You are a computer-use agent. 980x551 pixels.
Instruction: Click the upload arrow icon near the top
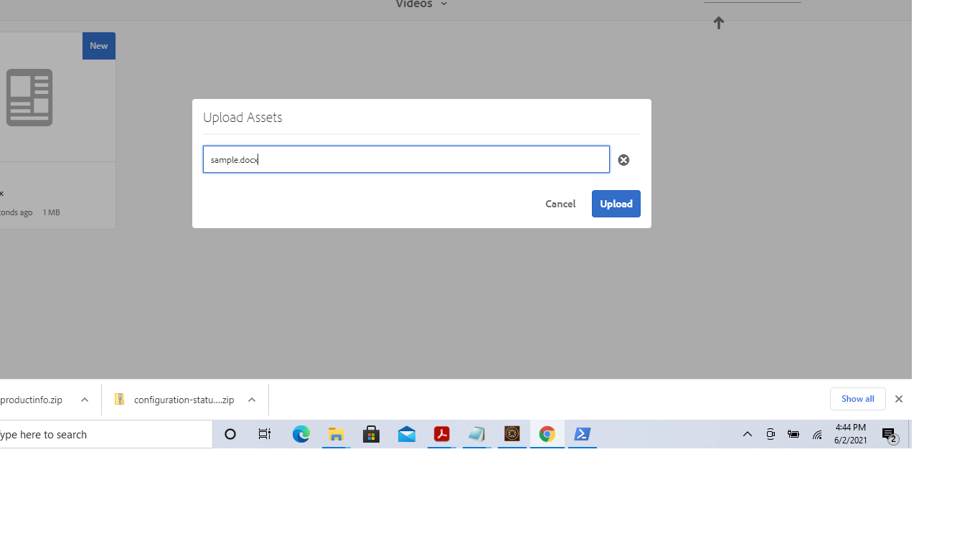click(x=718, y=23)
